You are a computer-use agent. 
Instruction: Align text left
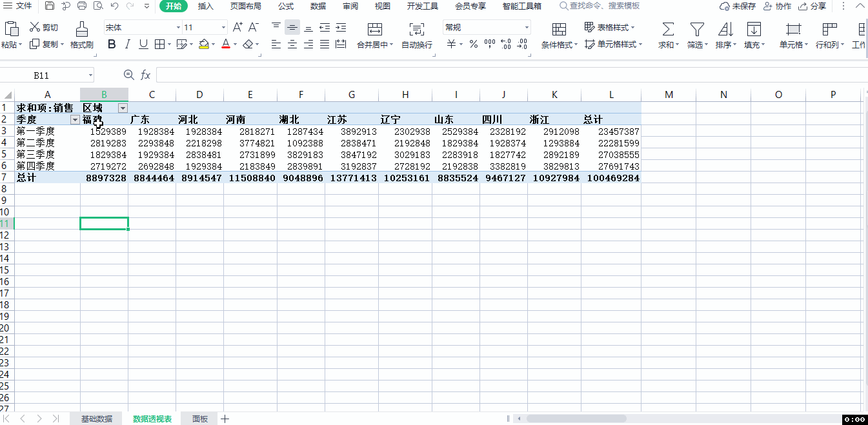276,44
